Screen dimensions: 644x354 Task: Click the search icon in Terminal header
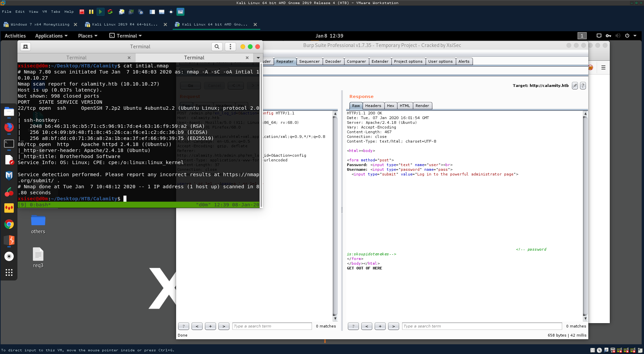pyautogui.click(x=217, y=47)
